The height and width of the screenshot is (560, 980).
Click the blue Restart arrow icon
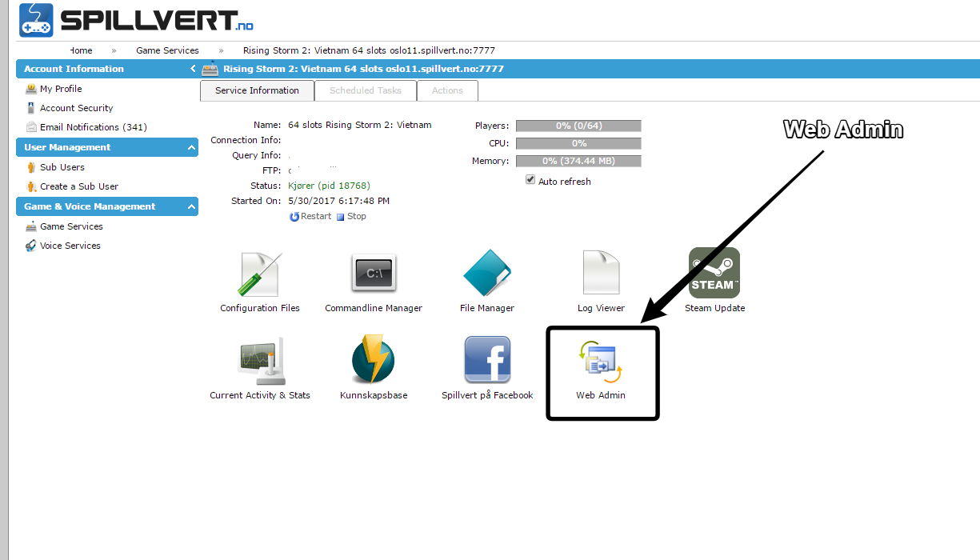coord(294,217)
